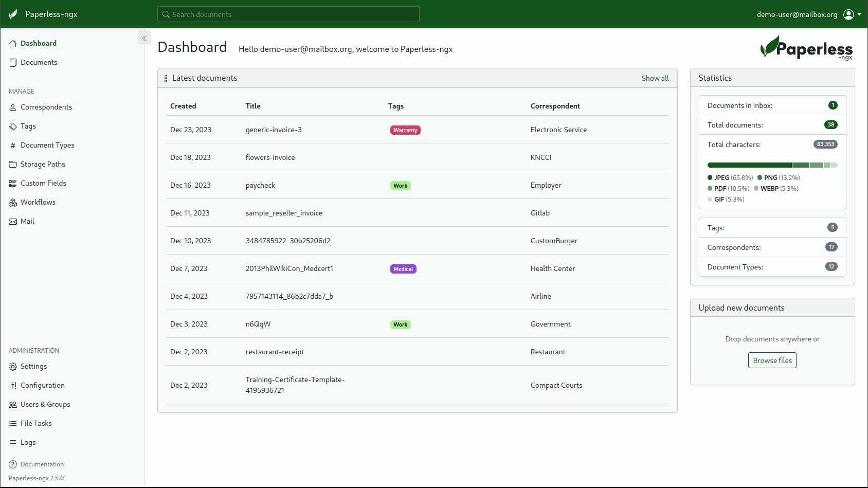Screen dimensions: 868x488
Task: Click the Storage Paths folder icon
Action: coord(12,164)
